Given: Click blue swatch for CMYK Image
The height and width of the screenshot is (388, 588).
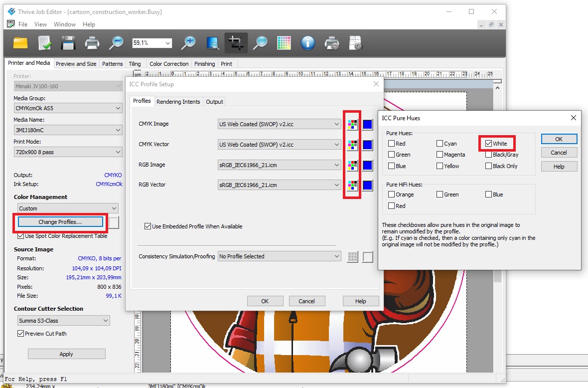Looking at the screenshot, I should 368,124.
